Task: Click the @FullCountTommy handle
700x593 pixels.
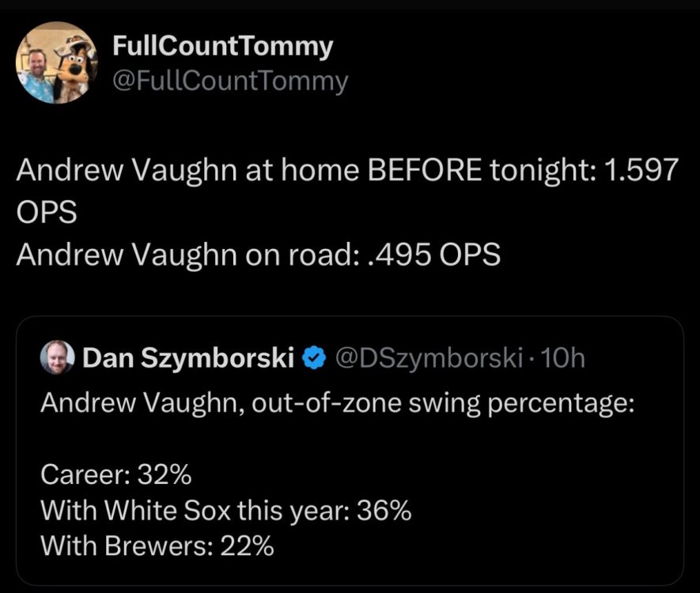Action: pos(231,81)
